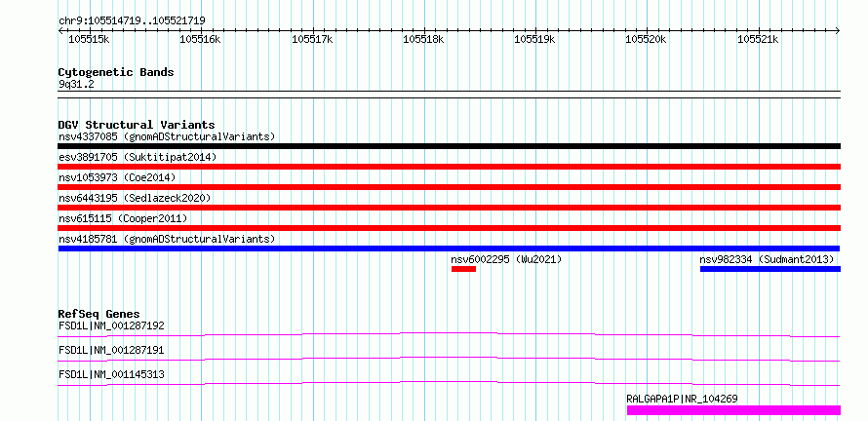Click the left arrowhead of the ruler

60,31
